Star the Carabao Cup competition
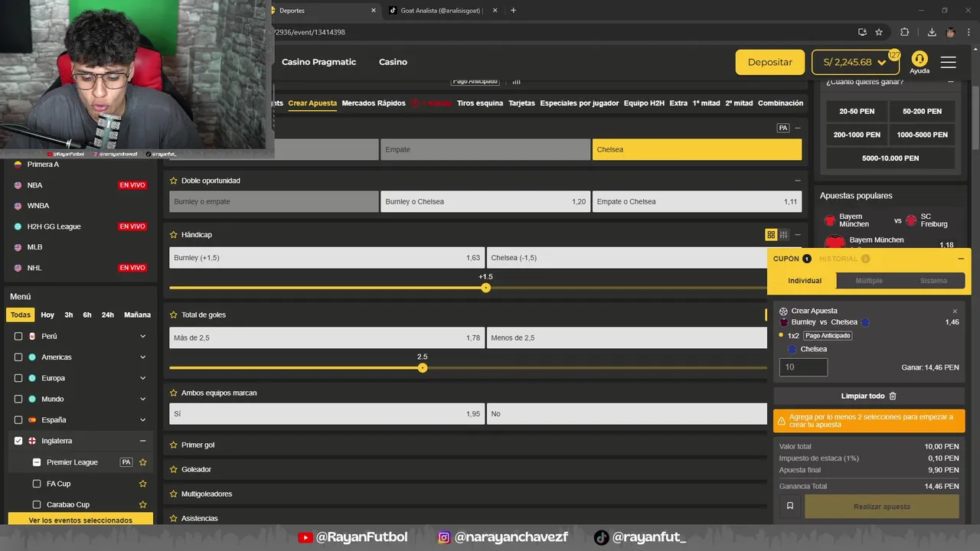 point(142,504)
